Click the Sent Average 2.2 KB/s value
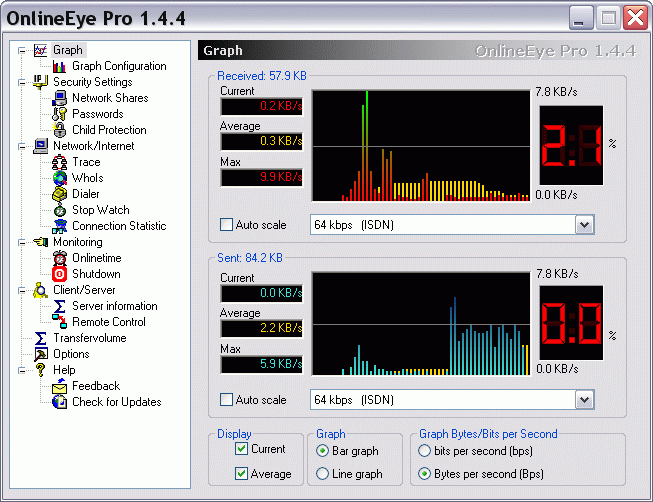 pos(262,328)
